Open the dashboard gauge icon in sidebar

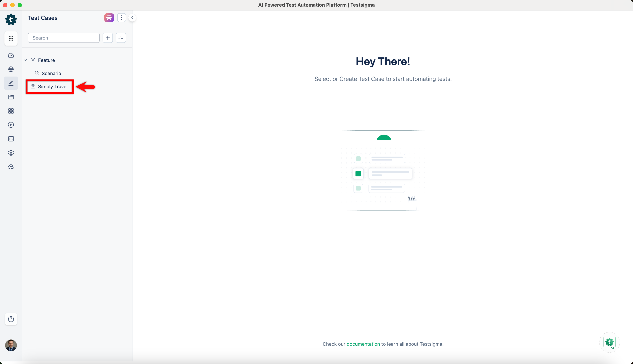11,55
